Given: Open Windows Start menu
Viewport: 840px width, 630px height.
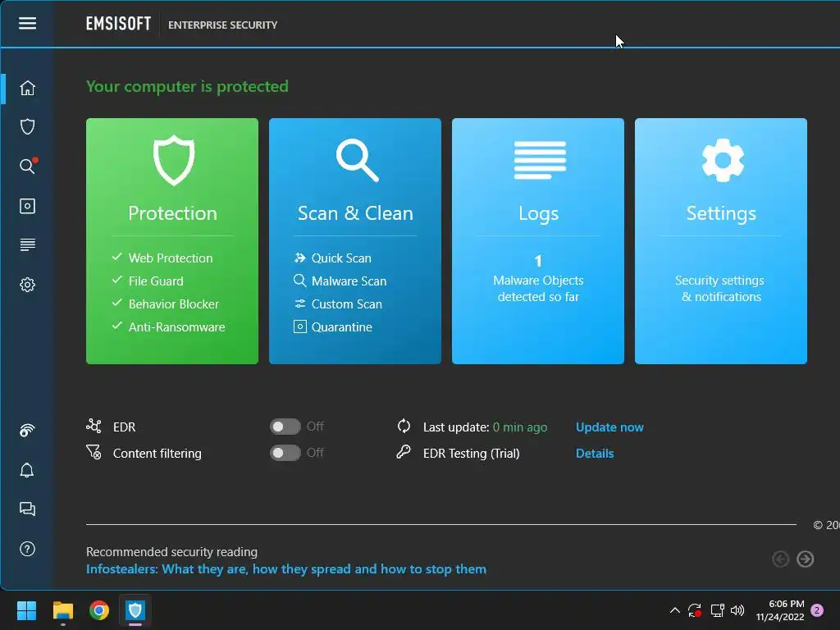Looking at the screenshot, I should [x=26, y=610].
